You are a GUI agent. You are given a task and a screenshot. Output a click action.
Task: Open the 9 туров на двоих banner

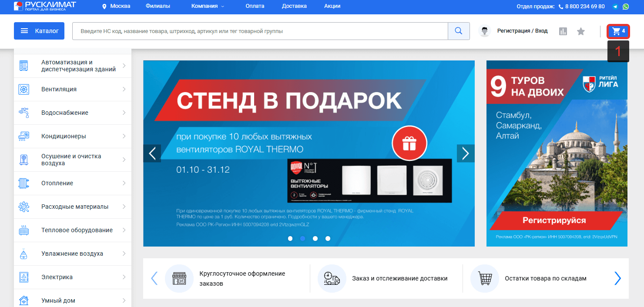(557, 153)
